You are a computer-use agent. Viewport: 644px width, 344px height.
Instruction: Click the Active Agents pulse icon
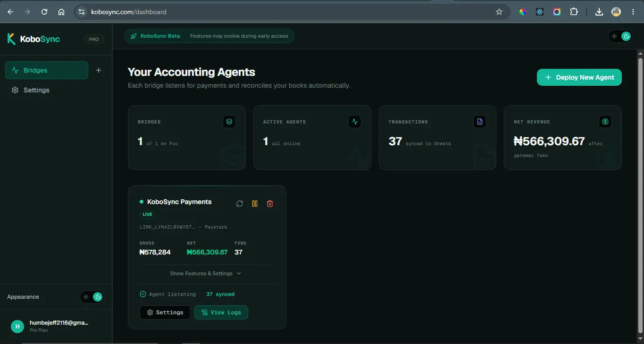tap(355, 122)
